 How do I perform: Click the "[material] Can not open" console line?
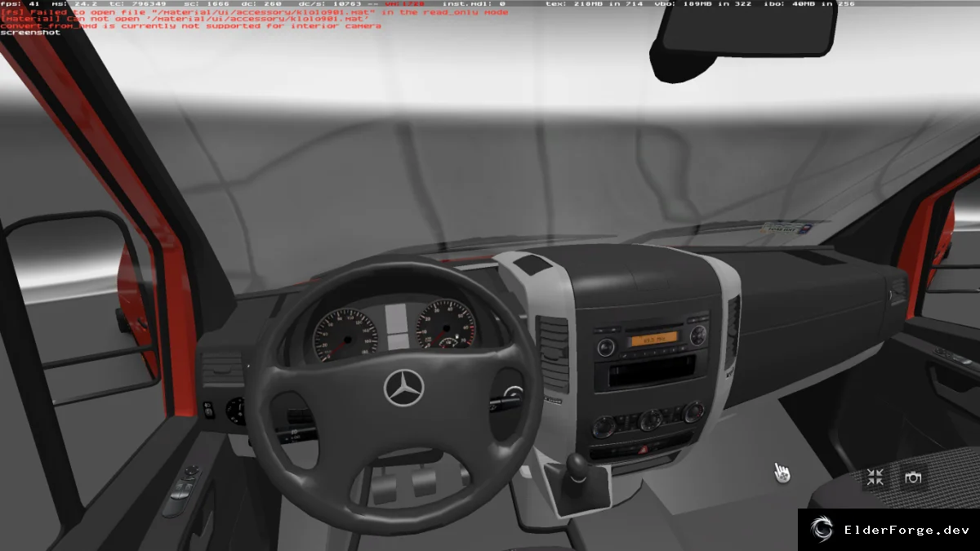tap(185, 19)
